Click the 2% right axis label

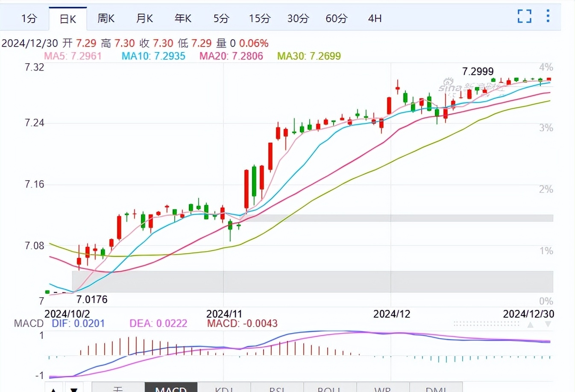point(546,189)
